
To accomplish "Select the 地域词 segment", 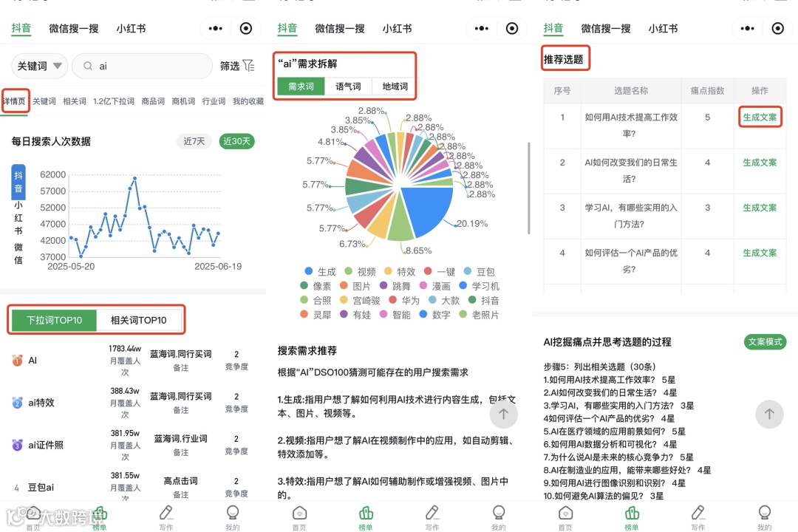I will tap(395, 86).
